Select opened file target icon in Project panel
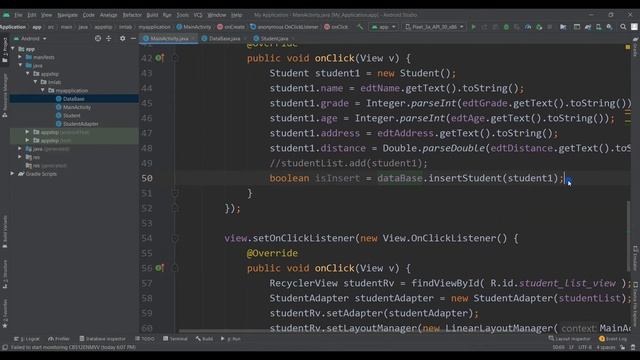Image resolution: width=640 pixels, height=360 pixels. pyautogui.click(x=98, y=38)
